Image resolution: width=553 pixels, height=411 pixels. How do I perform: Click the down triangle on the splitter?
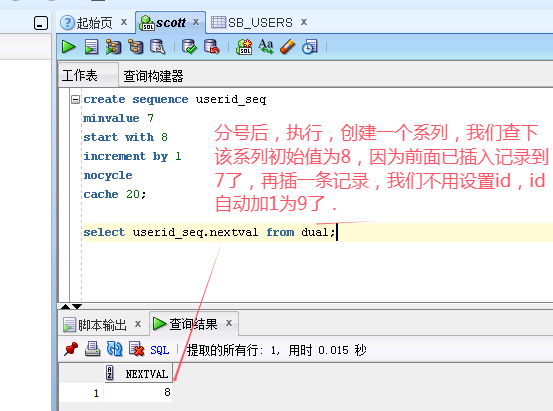(77, 306)
